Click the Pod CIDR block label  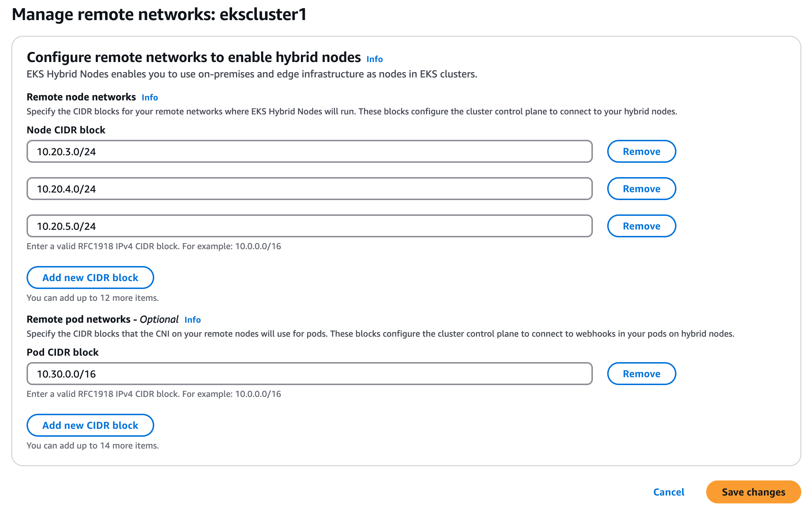click(63, 352)
